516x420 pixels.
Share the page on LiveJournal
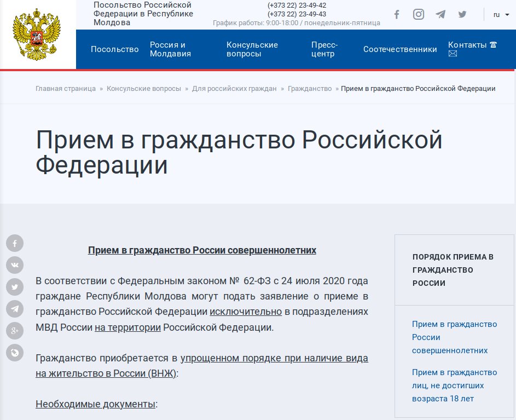14,353
